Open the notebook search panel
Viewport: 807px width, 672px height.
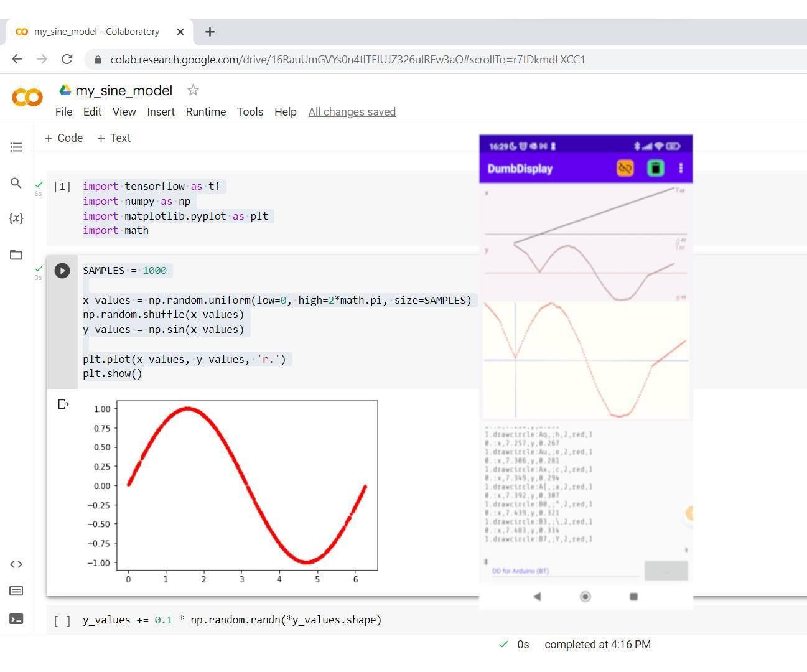(16, 183)
